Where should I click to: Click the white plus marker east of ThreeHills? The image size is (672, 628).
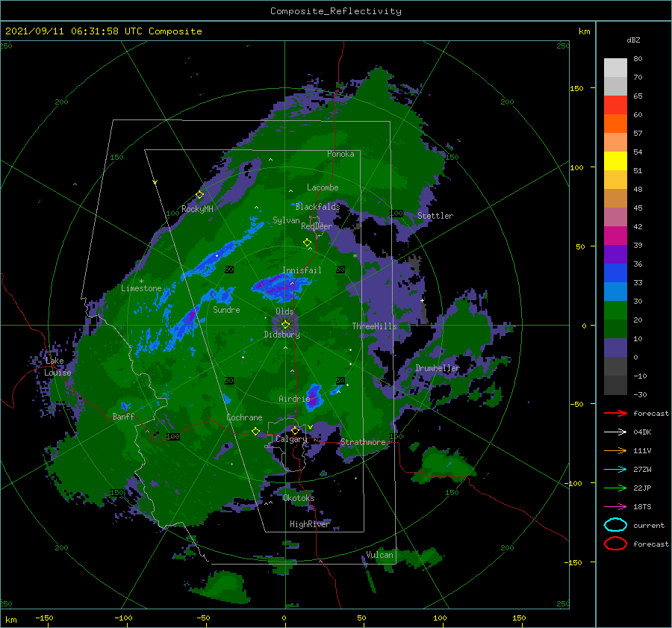tap(422, 300)
